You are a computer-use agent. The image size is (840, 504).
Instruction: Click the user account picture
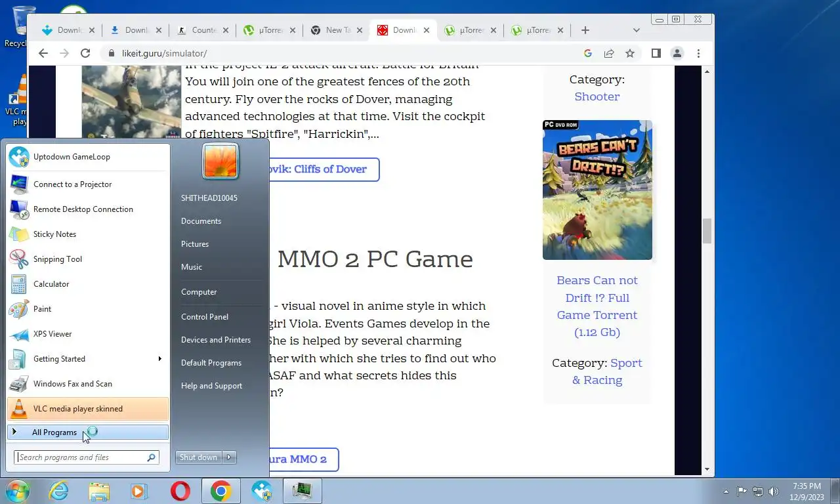pos(220,161)
